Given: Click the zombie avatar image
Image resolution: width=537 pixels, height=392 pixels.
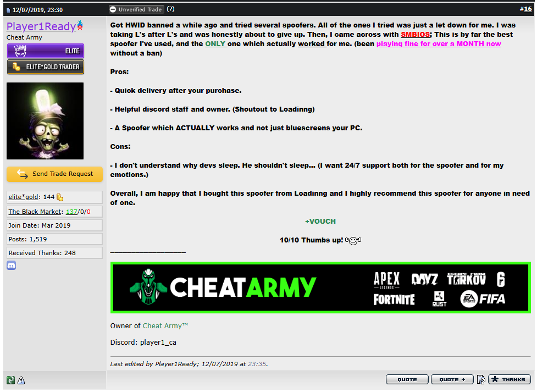Looking at the screenshot, I should point(45,121).
